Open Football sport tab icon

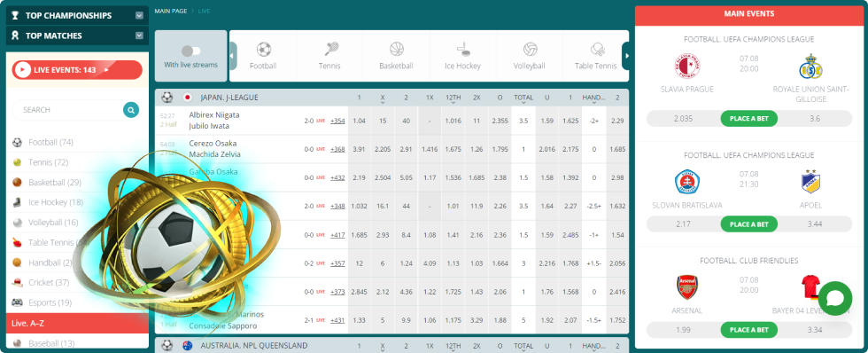coord(264,50)
